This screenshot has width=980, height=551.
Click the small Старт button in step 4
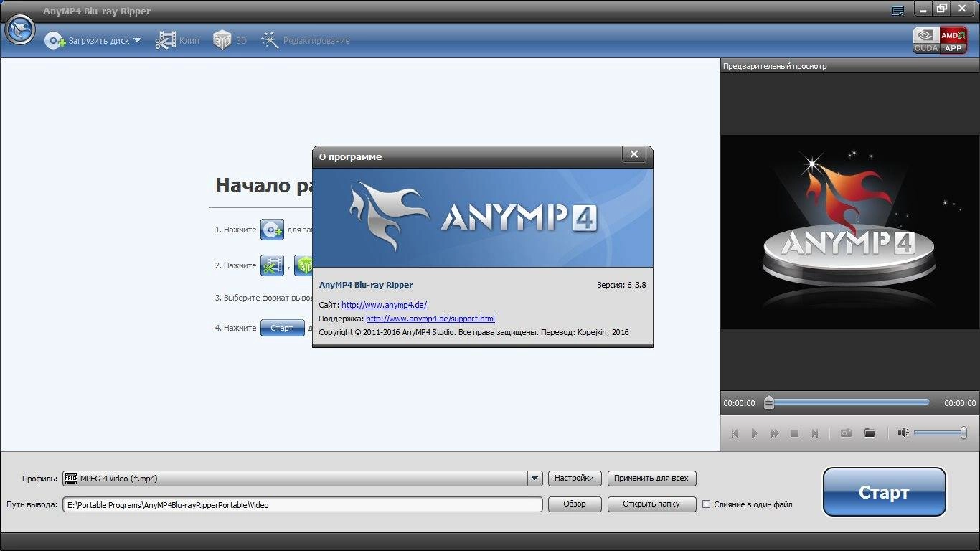tap(282, 328)
